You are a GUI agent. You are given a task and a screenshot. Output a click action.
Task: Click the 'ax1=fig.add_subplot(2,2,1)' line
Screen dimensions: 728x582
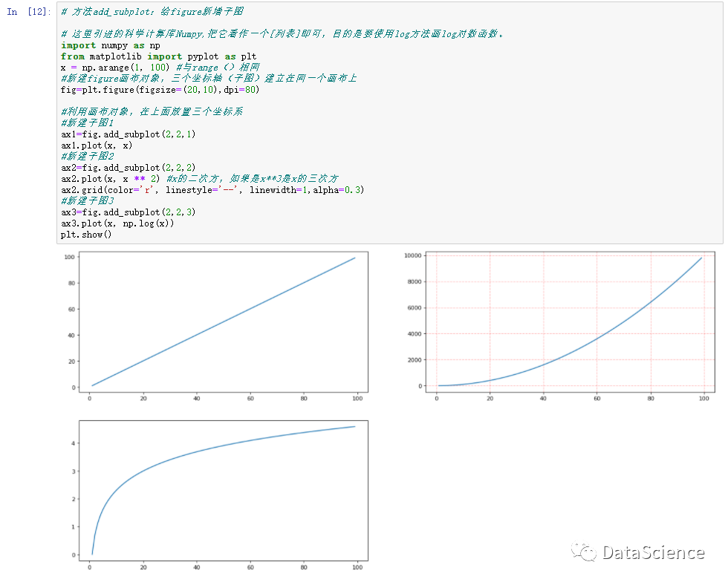(x=128, y=134)
